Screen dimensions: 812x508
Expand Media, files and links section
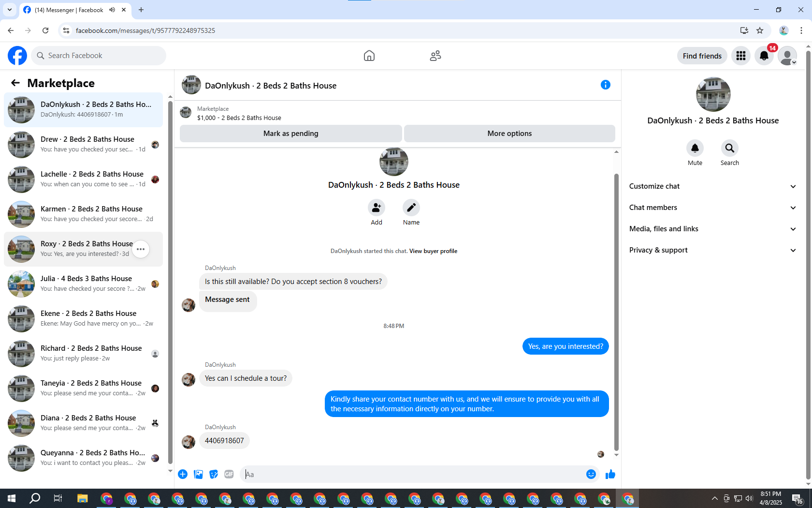[x=713, y=229]
